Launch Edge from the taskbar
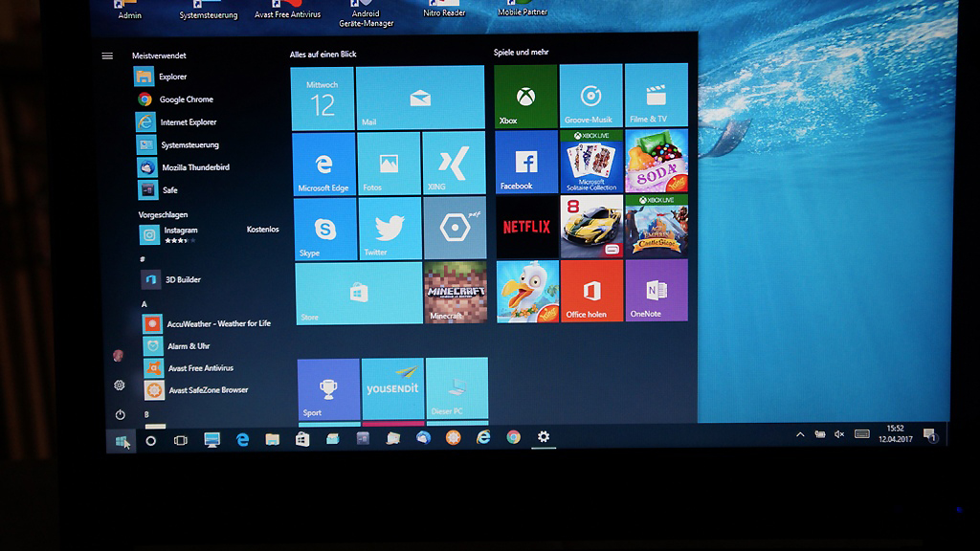The image size is (980, 551). tap(242, 440)
